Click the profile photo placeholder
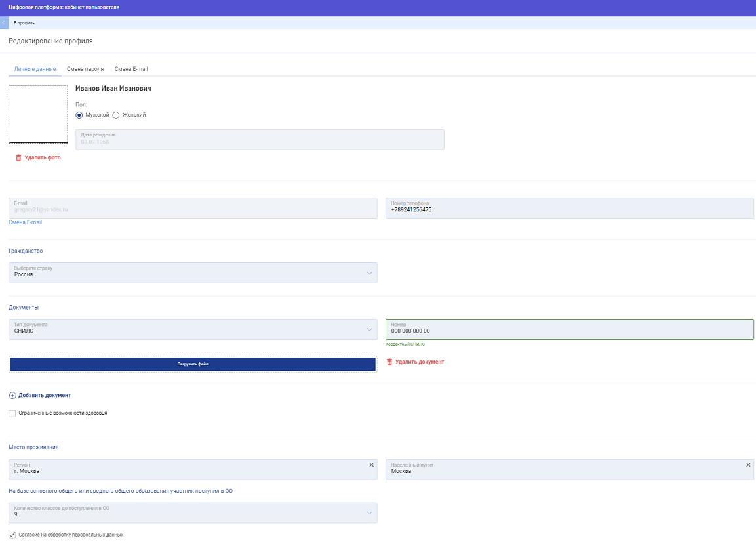Screen dimensions: 756x542 38,114
